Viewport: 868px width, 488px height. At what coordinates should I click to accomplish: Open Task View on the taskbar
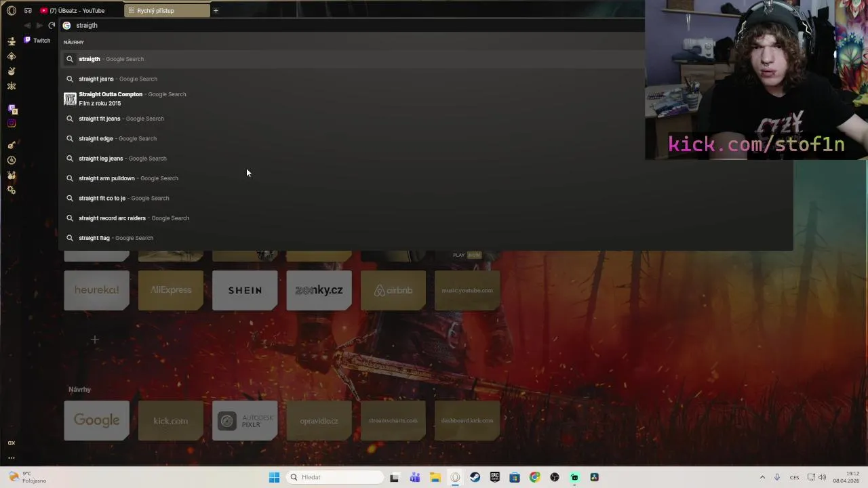[x=395, y=477]
